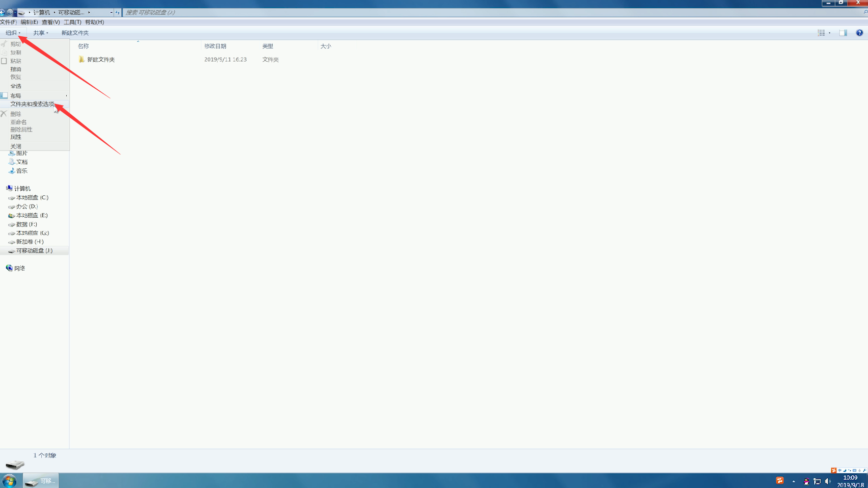
Task: Choose 全选 in the organize menu
Action: (x=16, y=86)
